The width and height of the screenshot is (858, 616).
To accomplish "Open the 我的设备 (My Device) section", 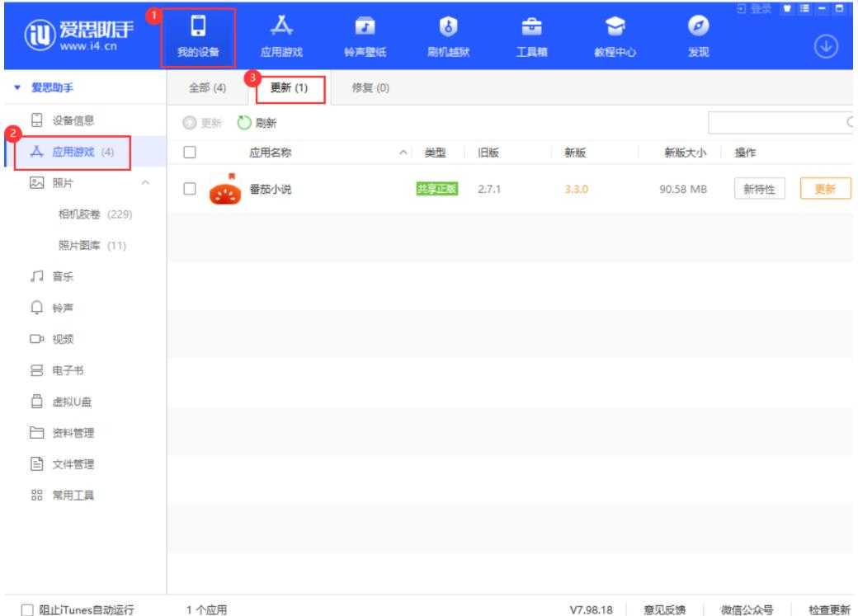I will pos(196,38).
